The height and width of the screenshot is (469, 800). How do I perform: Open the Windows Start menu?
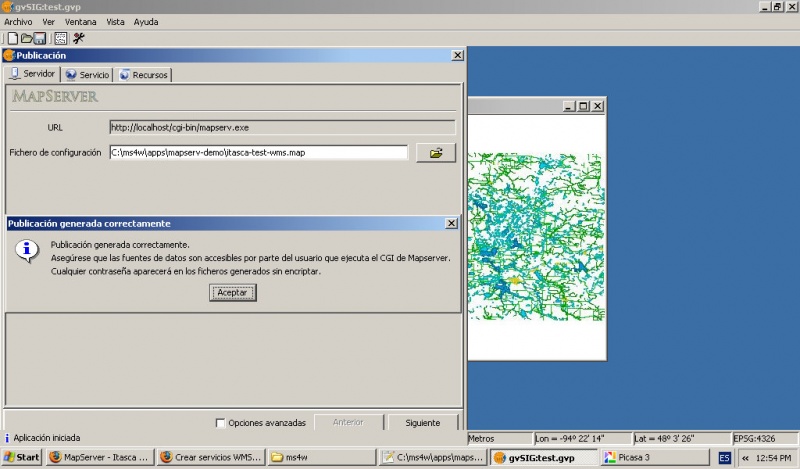coord(21,457)
